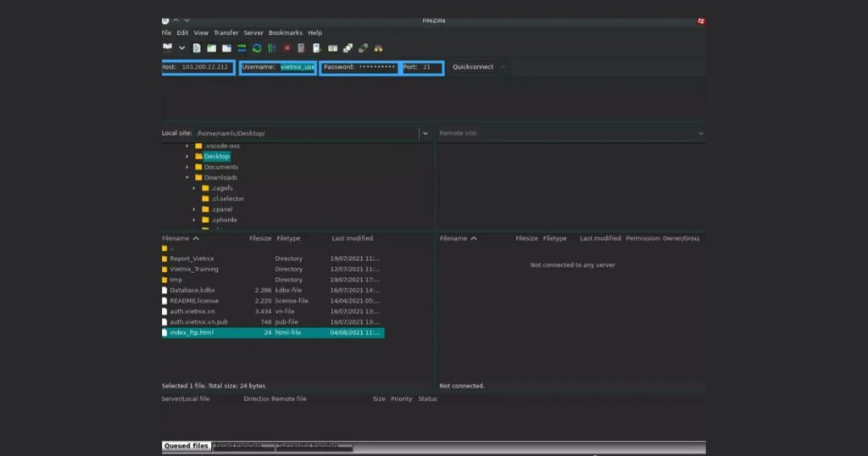Sort remote list by Permission column

tap(643, 238)
